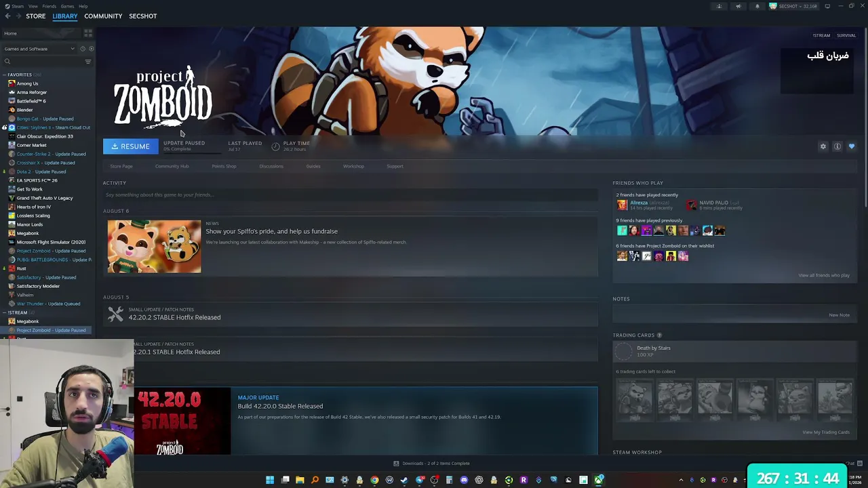Open the Community Hub link
Image resolution: width=868 pixels, height=488 pixels.
(x=172, y=166)
